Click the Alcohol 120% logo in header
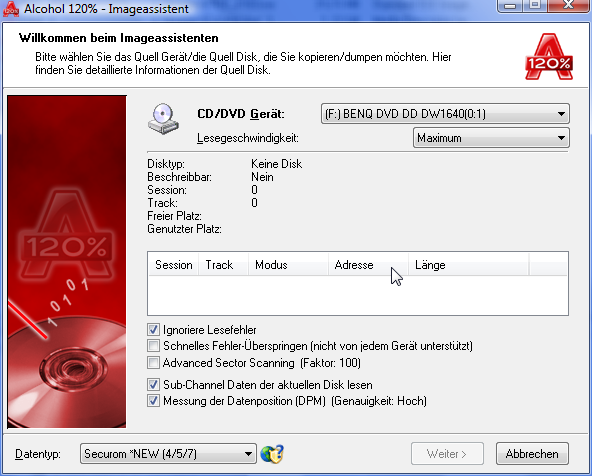Screen dimensions: 592x476 (549, 57)
